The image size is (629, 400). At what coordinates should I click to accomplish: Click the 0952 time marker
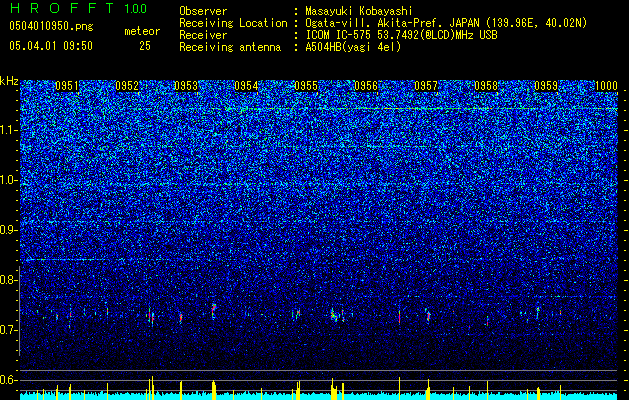(x=127, y=86)
